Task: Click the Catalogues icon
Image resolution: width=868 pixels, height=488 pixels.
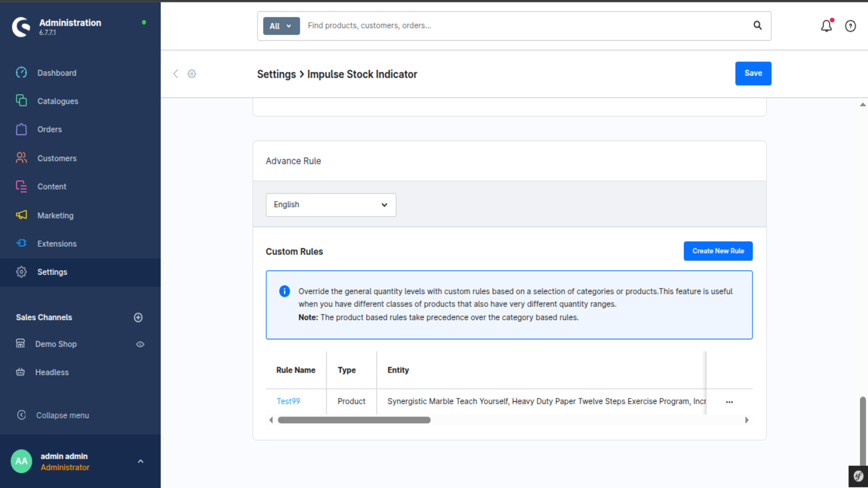Action: (21, 100)
